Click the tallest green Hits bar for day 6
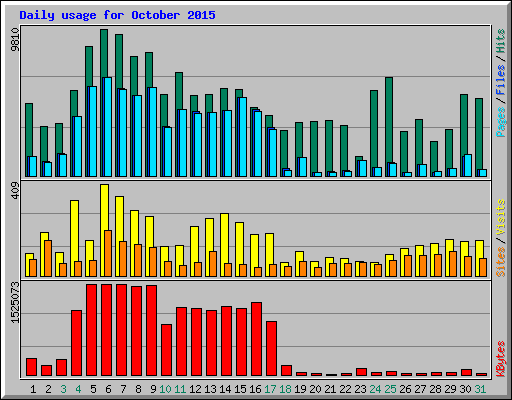Viewport: 512px width, 400px height. pyautogui.click(x=104, y=53)
